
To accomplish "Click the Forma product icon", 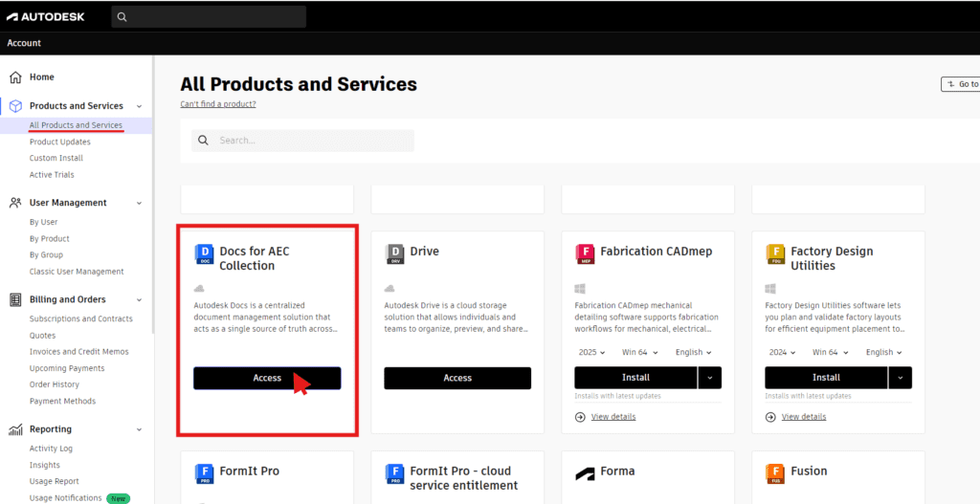I will click(x=586, y=472).
